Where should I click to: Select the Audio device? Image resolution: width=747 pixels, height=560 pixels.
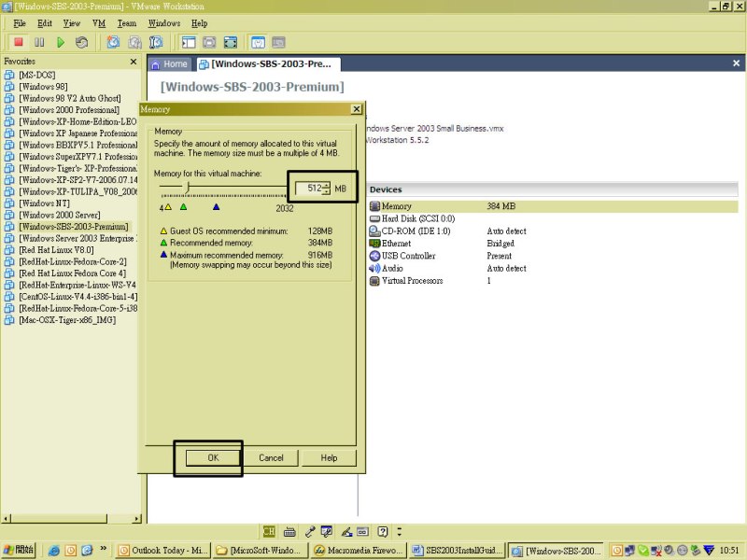[387, 268]
